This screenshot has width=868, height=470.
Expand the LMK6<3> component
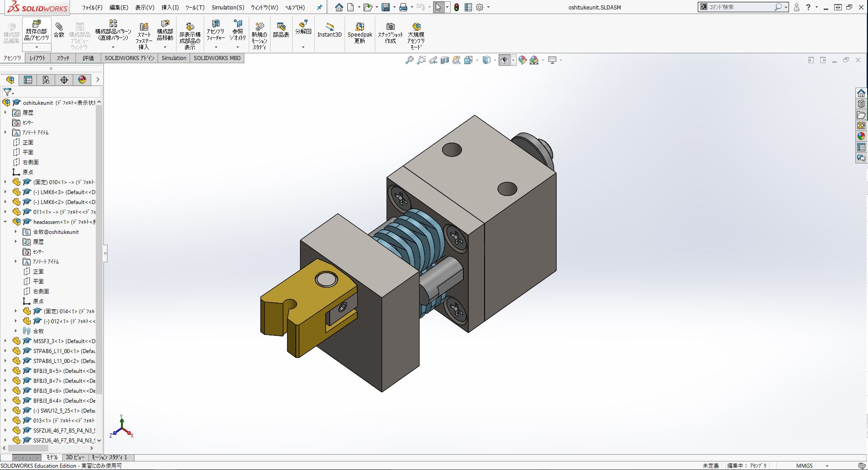point(5,192)
